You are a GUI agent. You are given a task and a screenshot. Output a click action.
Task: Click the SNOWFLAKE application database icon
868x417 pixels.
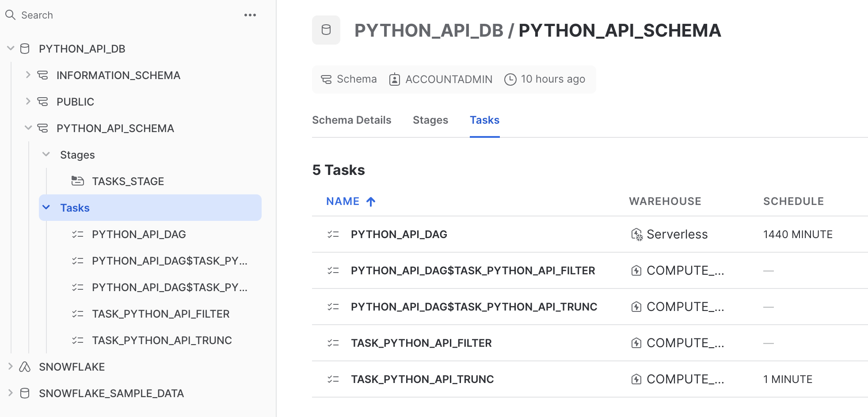(25, 367)
